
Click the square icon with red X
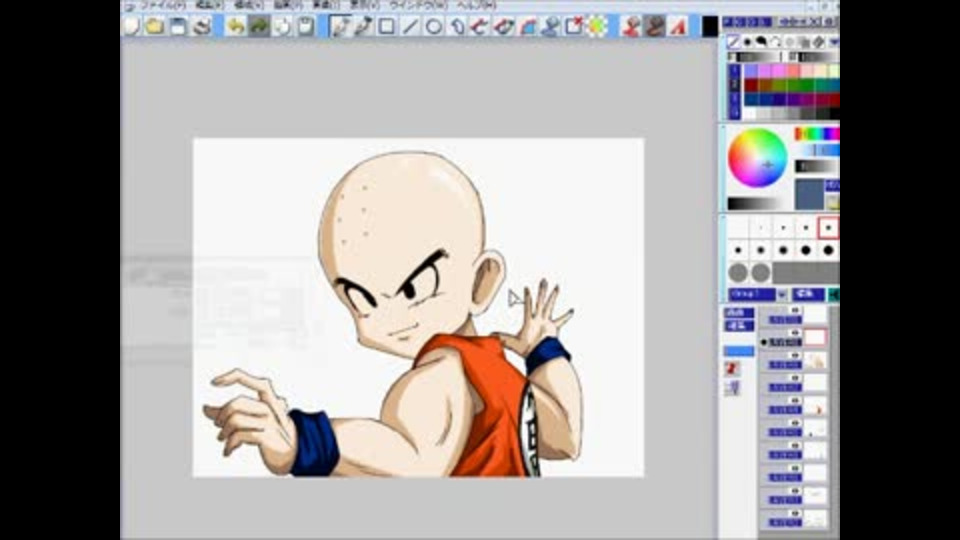click(x=574, y=26)
